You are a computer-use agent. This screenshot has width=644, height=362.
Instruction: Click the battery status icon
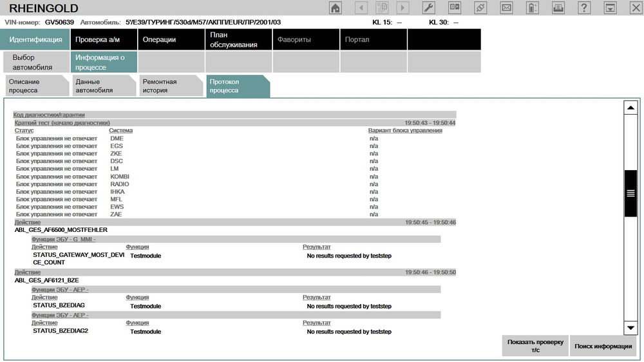[x=532, y=8]
